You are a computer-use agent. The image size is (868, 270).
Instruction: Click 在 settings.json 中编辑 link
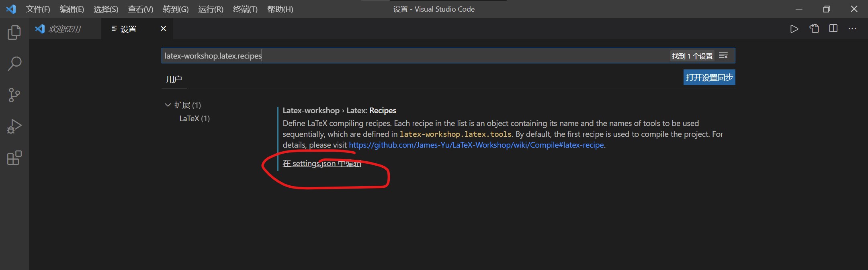tap(321, 164)
